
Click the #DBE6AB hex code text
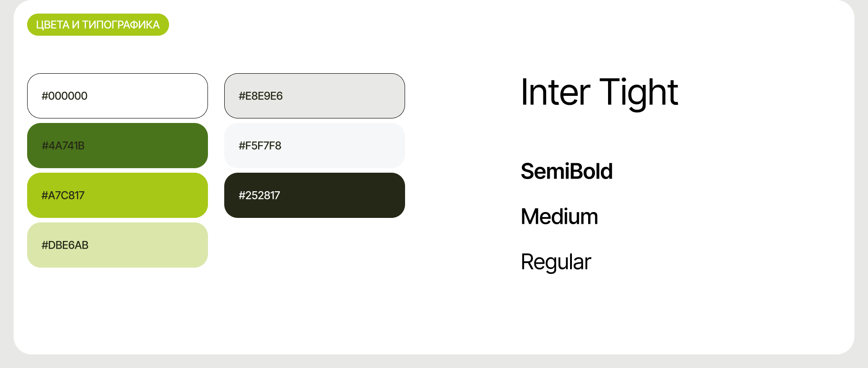pyautogui.click(x=65, y=245)
